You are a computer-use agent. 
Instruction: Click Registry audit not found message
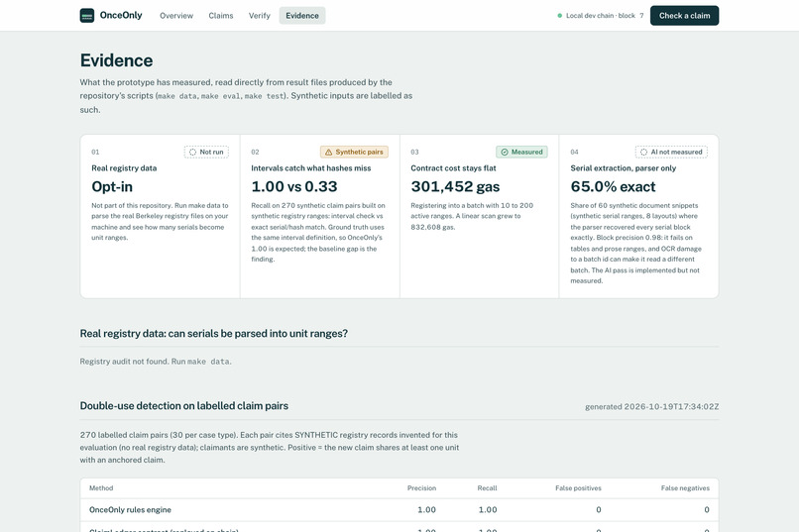pyautogui.click(x=156, y=362)
